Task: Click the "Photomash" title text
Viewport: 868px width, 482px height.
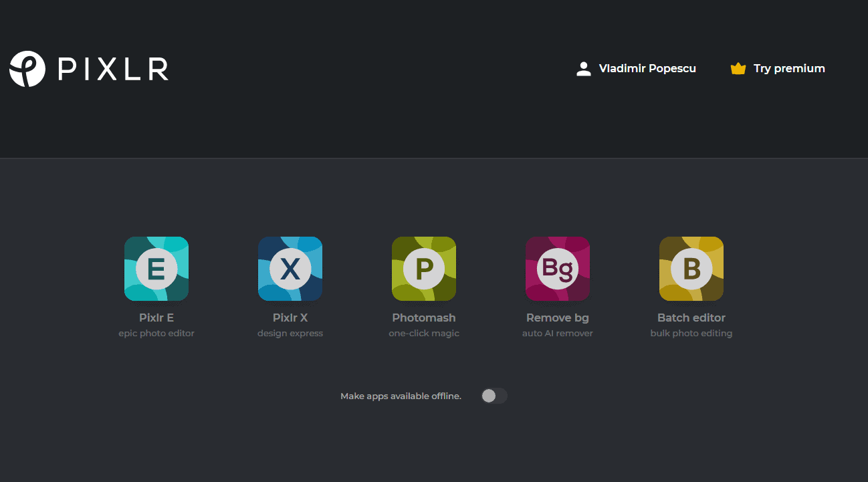Action: tap(424, 318)
